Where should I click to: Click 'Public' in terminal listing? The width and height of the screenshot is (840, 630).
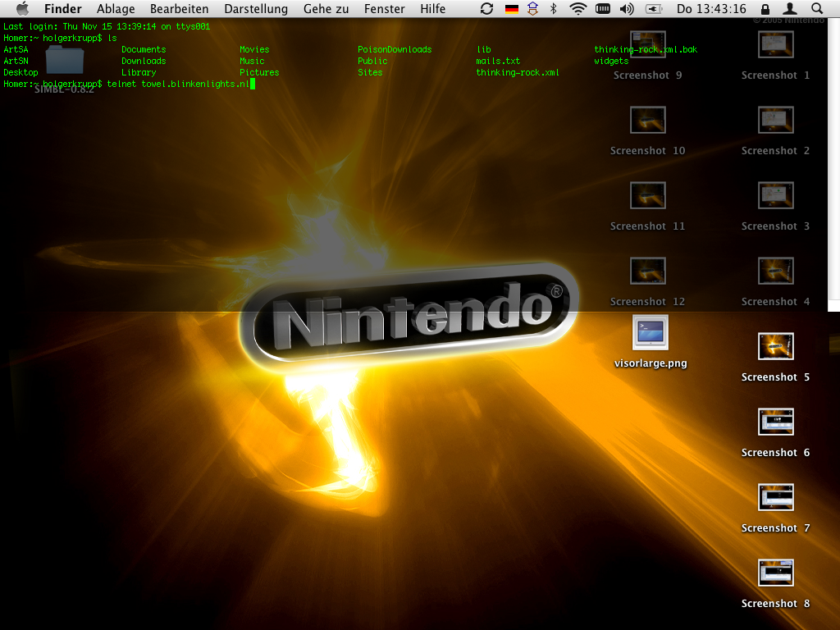point(372,61)
